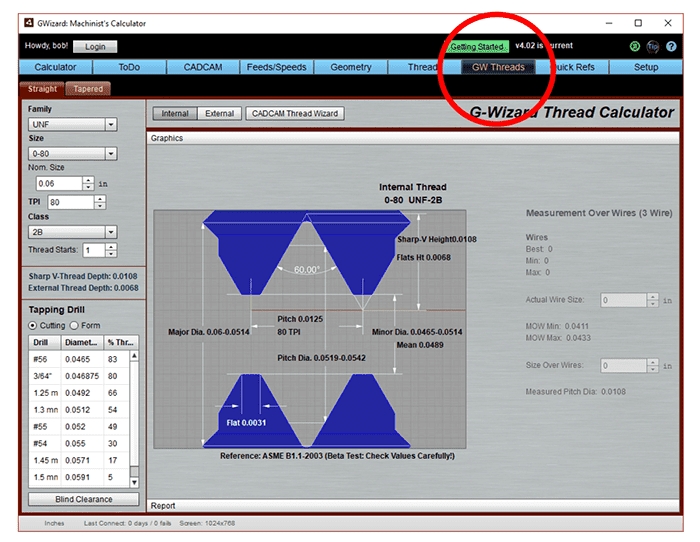Viewport: 700px width, 542px height.
Task: Click the drill table scrollbar down arrow
Action: 134,483
